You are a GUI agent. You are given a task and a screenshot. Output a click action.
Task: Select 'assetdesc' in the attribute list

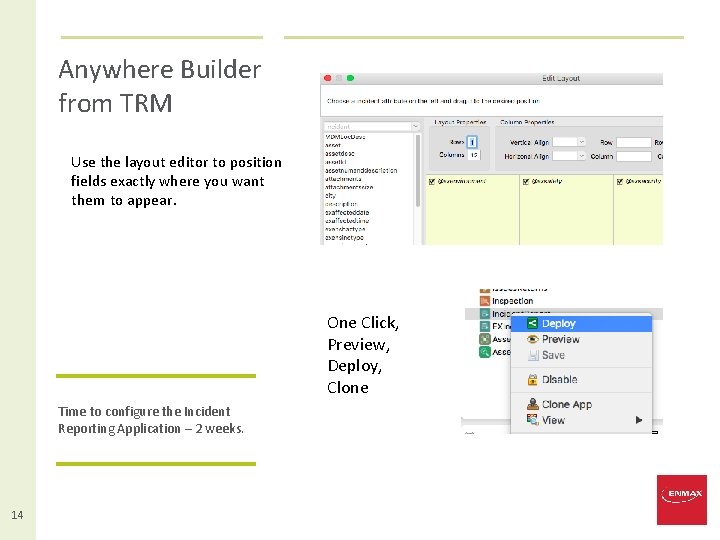point(340,153)
